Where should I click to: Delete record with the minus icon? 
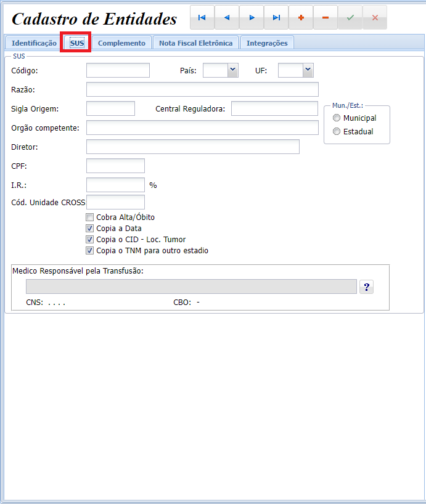(x=326, y=18)
